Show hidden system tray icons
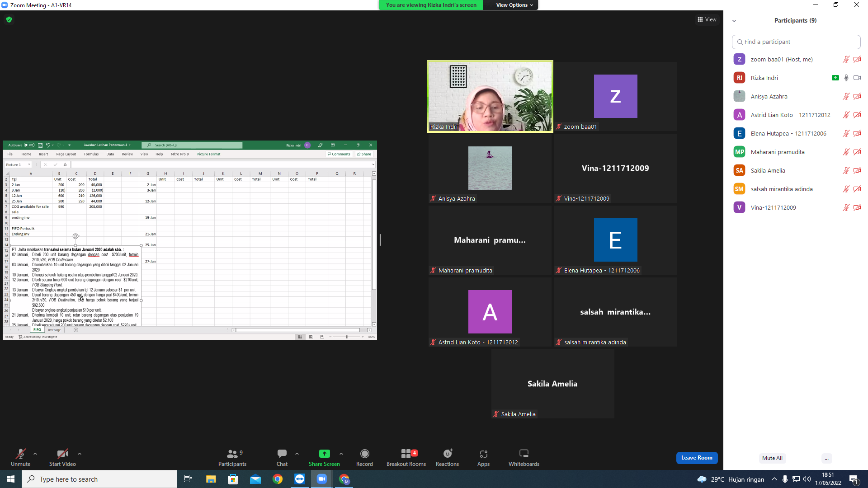The image size is (868, 488). [774, 479]
